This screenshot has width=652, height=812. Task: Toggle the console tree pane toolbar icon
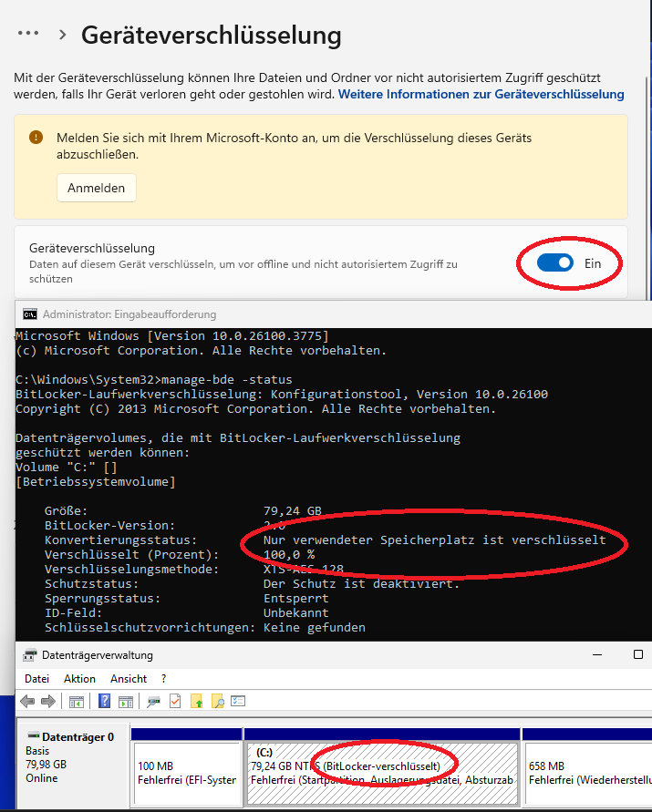[77, 702]
